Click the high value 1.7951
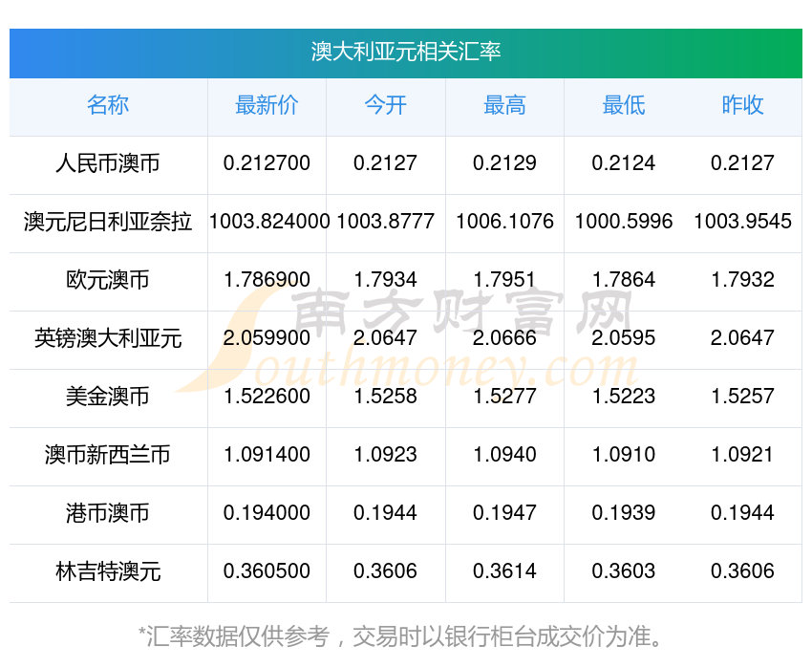This screenshot has height=667, width=812. pyautogui.click(x=504, y=280)
